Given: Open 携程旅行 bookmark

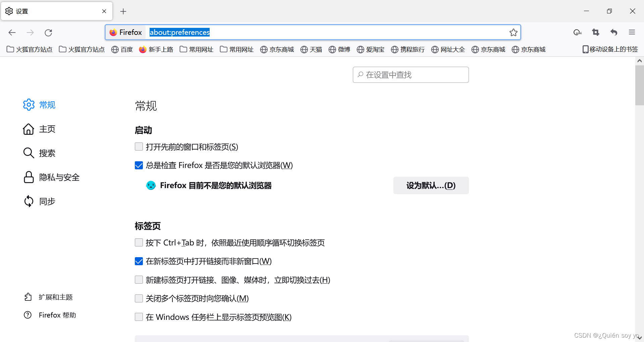Looking at the screenshot, I should (x=408, y=50).
